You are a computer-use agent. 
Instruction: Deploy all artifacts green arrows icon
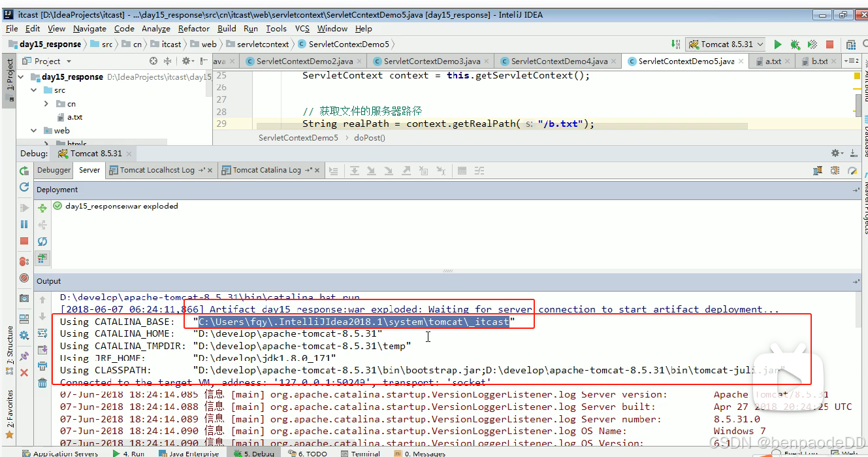click(x=42, y=208)
